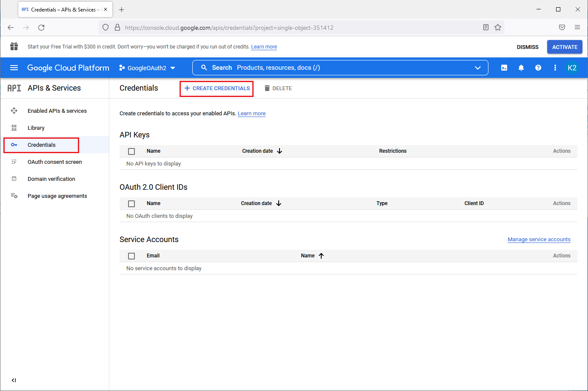Open OAuth consent screen page
This screenshot has height=391, width=588.
coord(54,162)
